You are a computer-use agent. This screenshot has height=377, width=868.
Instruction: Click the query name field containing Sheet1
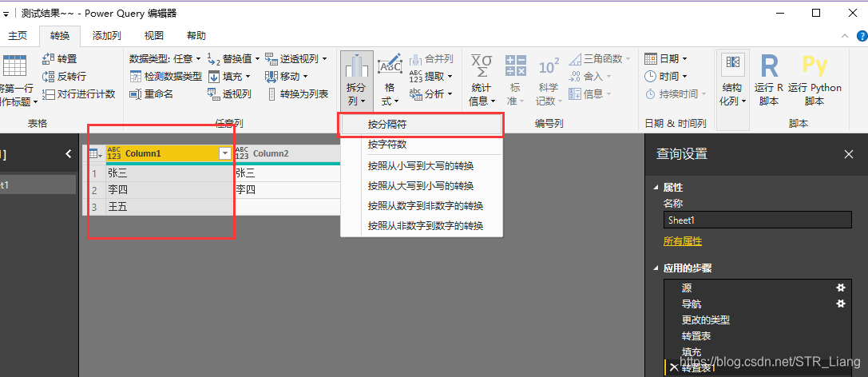pos(757,220)
